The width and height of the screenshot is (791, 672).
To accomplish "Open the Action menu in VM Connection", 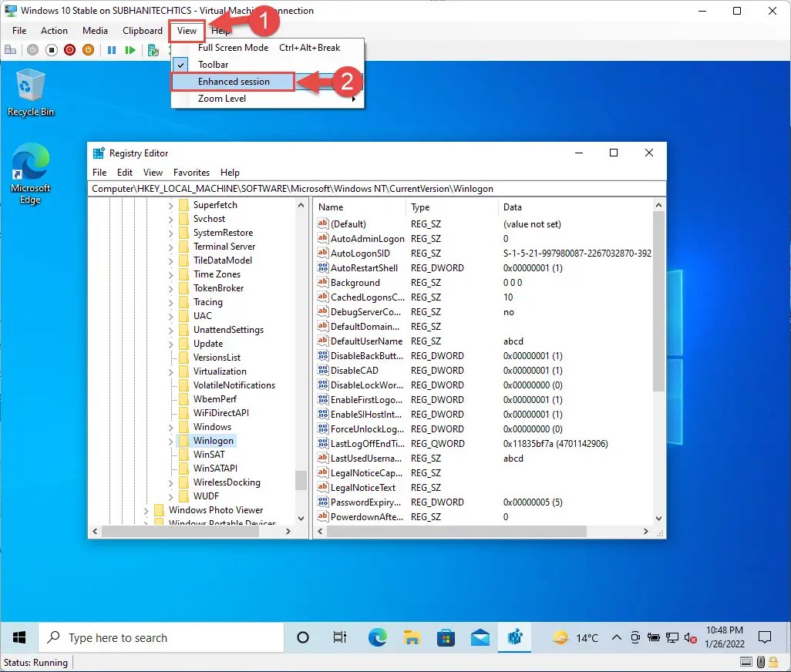I will click(x=54, y=31).
